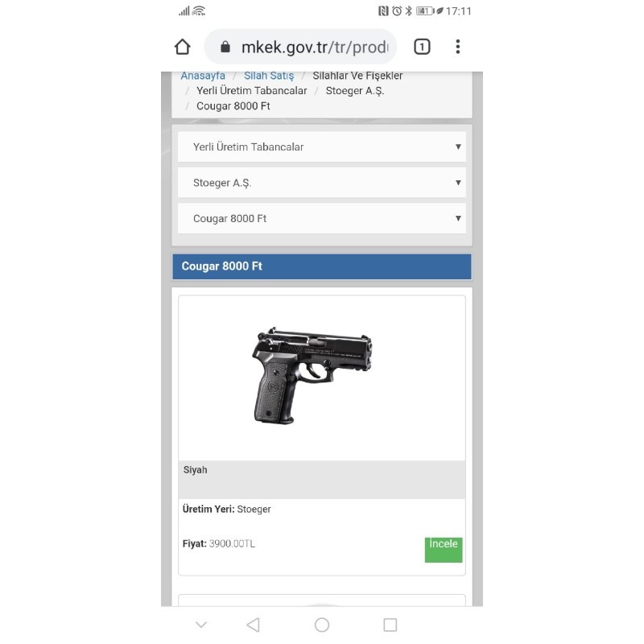The height and width of the screenshot is (644, 644).
Task: Tap the recent apps square button
Action: pos(390,625)
